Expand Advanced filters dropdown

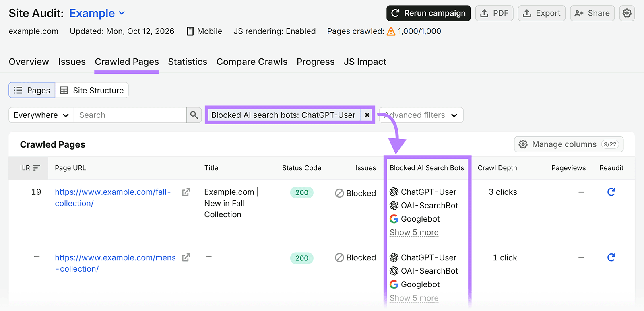click(x=421, y=115)
